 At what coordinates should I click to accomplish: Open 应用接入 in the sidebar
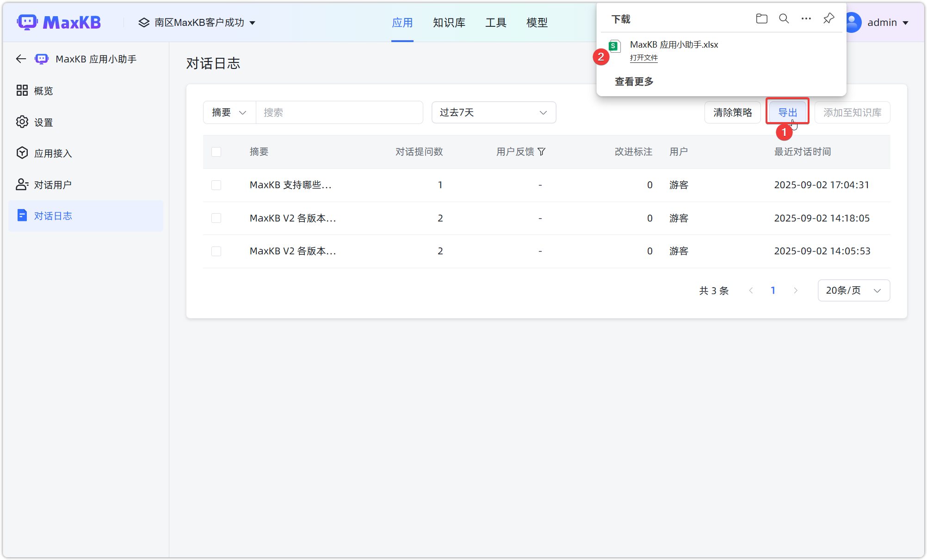point(86,153)
